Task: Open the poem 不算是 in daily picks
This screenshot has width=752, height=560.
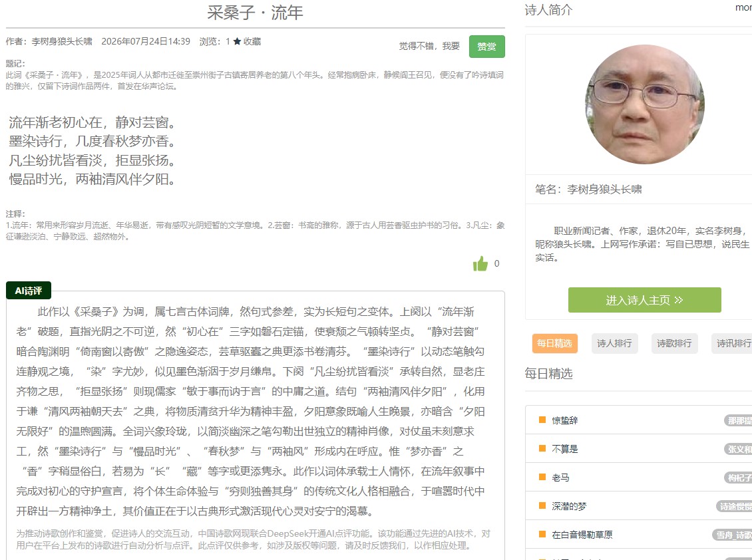Action: [x=565, y=449]
